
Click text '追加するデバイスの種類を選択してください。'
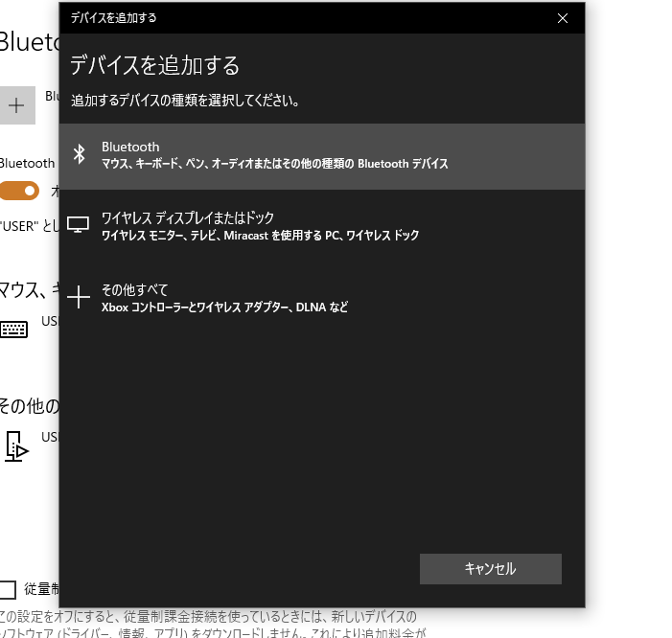coord(185,101)
